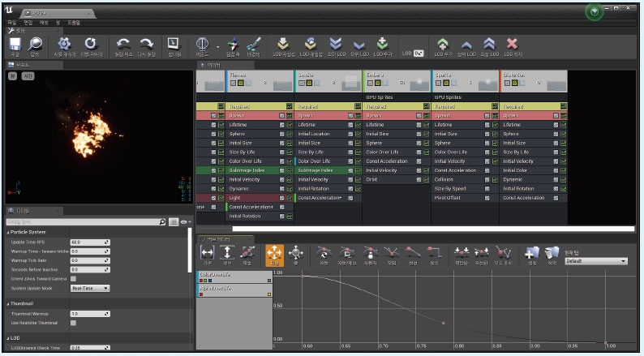Click the Save floppy disk icon
The height and width of the screenshot is (356, 644).
click(x=15, y=44)
